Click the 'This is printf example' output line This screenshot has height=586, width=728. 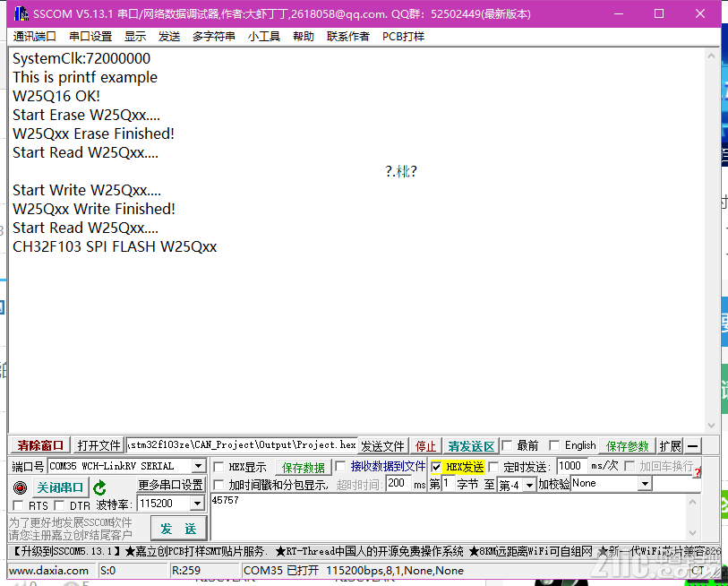coord(85,77)
